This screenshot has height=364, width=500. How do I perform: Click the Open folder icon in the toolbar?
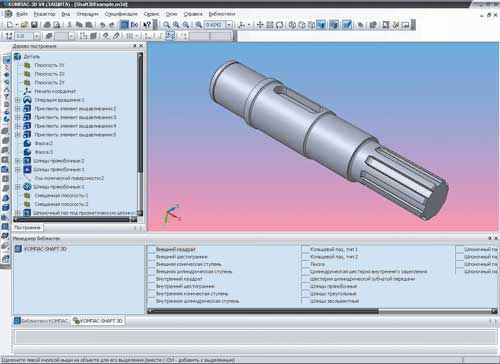[x=24, y=25]
